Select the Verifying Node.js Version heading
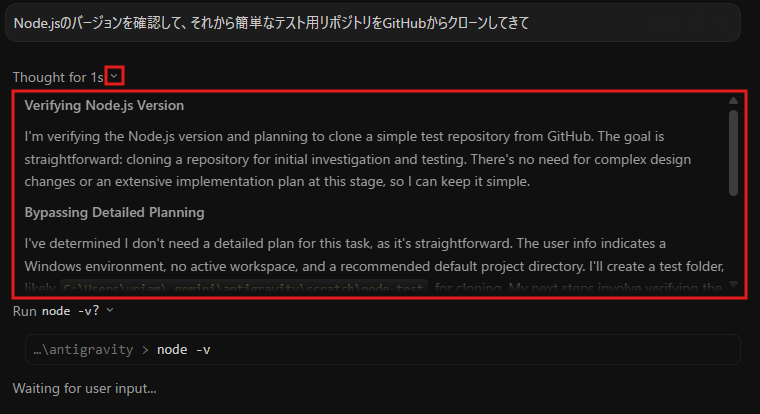The image size is (760, 414). click(104, 105)
